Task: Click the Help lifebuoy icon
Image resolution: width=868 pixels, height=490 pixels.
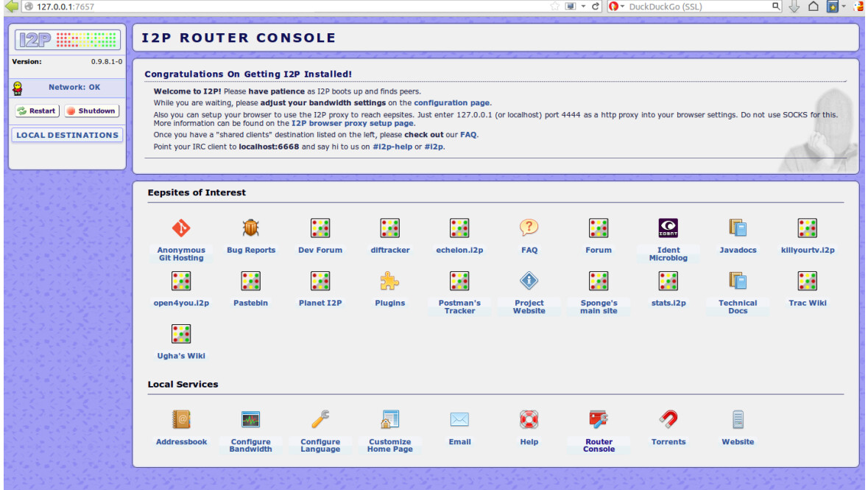Action: [529, 420]
